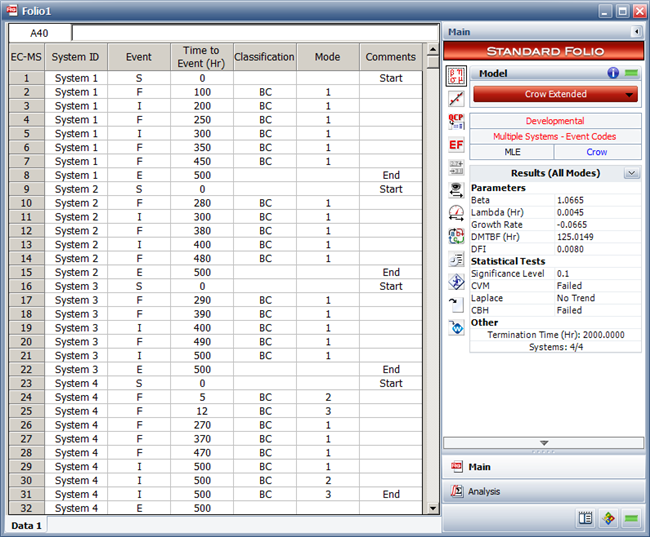The image size is (650, 537).
Task: Select the Time to Event (Hr) column header
Action: (x=202, y=57)
